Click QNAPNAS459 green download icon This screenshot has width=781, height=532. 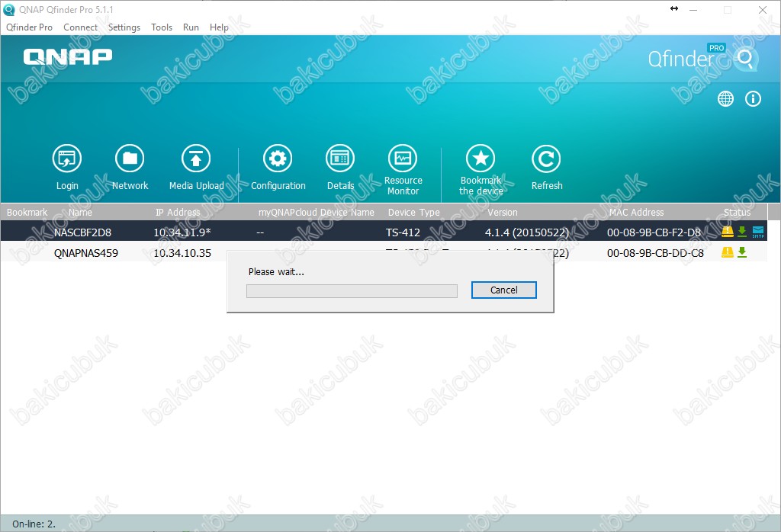(742, 252)
